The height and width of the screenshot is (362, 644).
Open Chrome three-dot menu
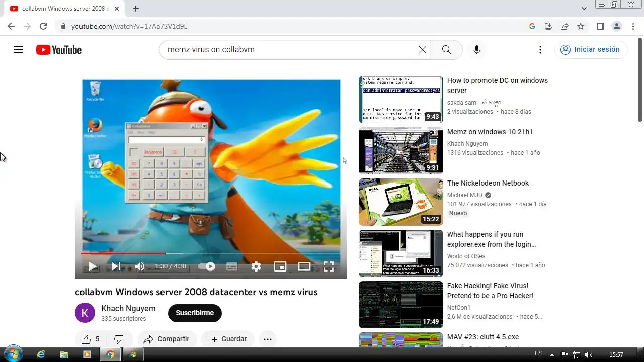pos(632,26)
